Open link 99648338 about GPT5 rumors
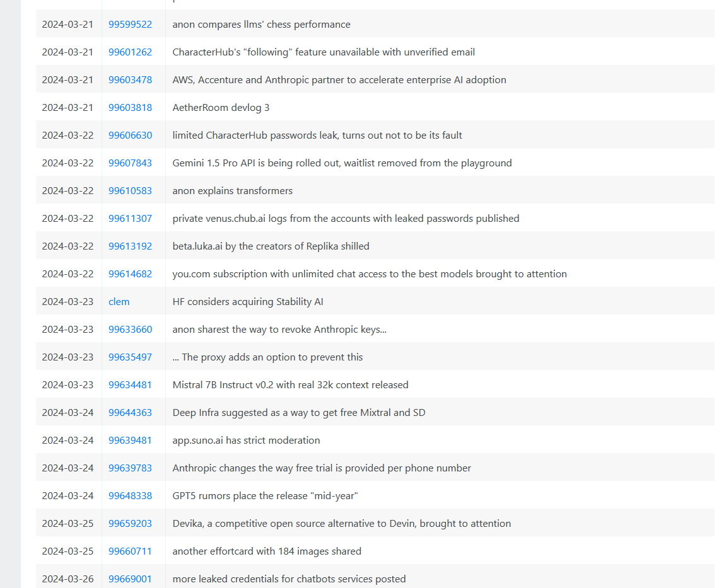Viewport: 724px width, 588px height. [x=130, y=496]
